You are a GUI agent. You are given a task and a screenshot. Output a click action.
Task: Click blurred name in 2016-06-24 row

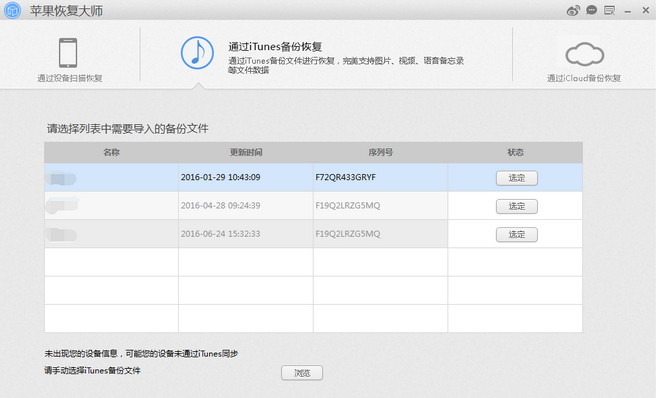click(62, 234)
